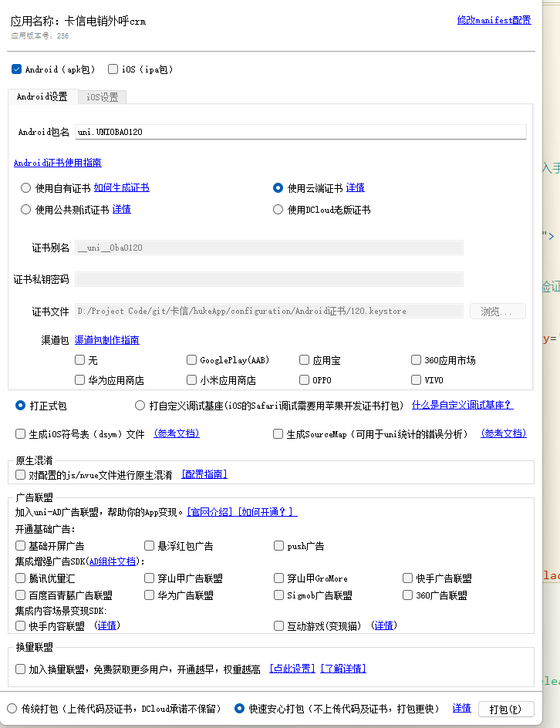Select 传统打包 radio option
The width and height of the screenshot is (560, 728).
pyautogui.click(x=12, y=708)
